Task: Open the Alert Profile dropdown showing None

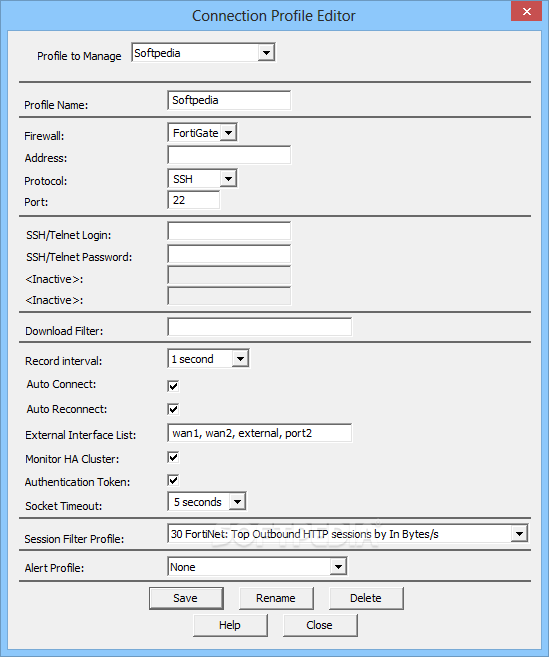Action: 257,567
